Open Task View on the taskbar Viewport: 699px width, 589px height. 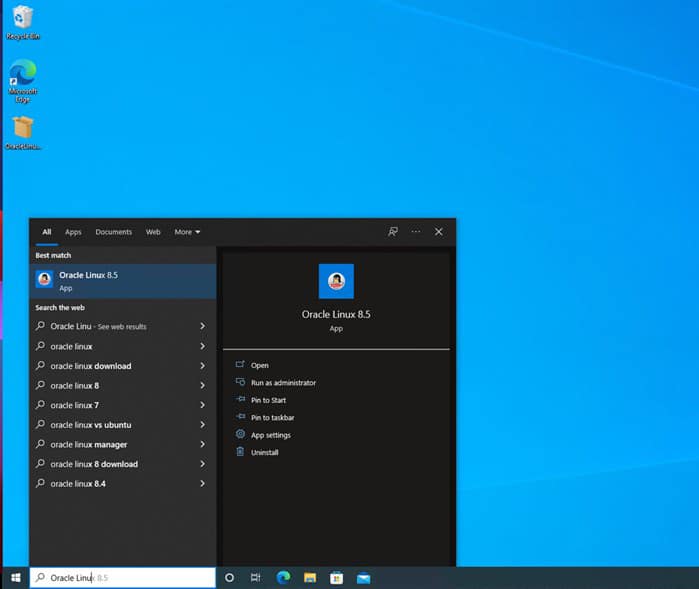[256, 578]
